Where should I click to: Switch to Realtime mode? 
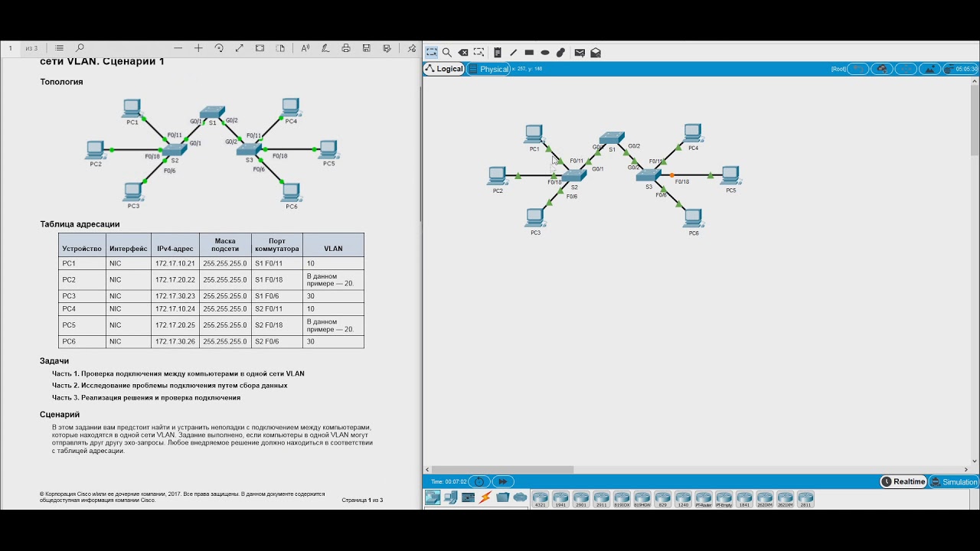[903, 481]
